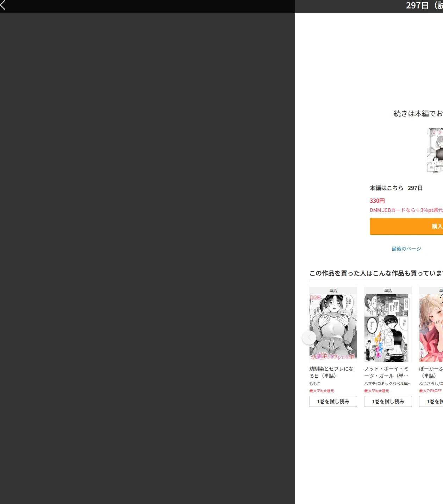Click 1巻を試し読み under the third manga
443x504 pixels.
click(431, 402)
